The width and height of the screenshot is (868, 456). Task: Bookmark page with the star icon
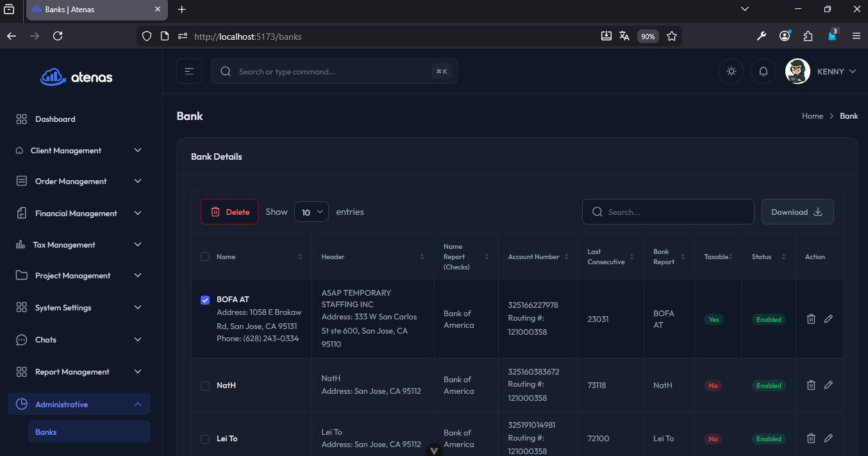[672, 36]
